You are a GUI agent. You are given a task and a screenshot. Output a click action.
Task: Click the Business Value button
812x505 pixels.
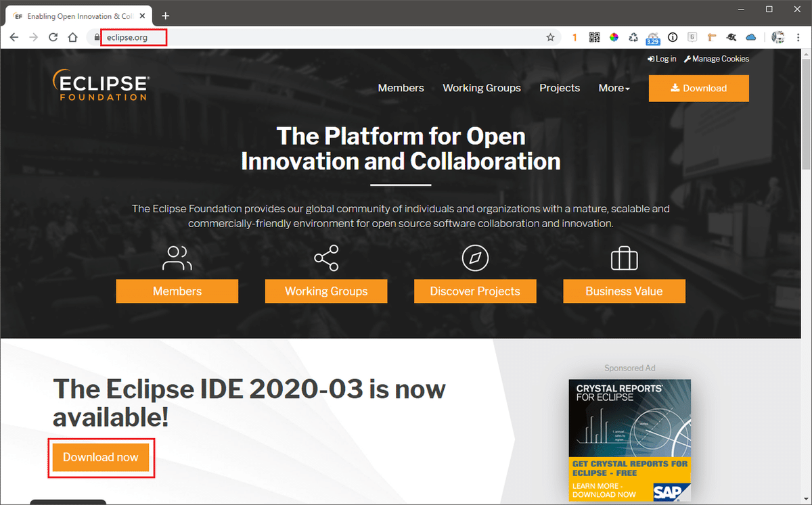click(624, 291)
